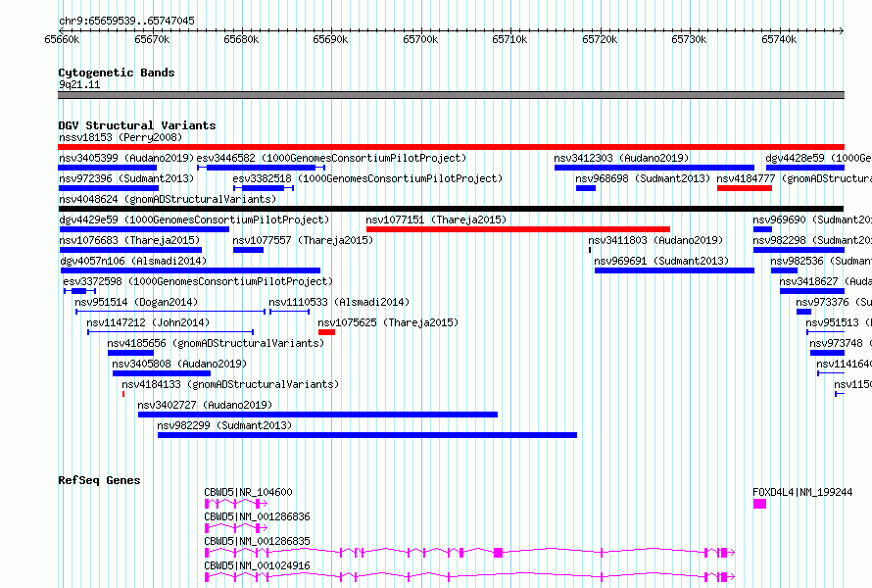Image resolution: width=872 pixels, height=588 pixels.
Task: Click the 65700k ruler tick label
Action: pos(420,39)
